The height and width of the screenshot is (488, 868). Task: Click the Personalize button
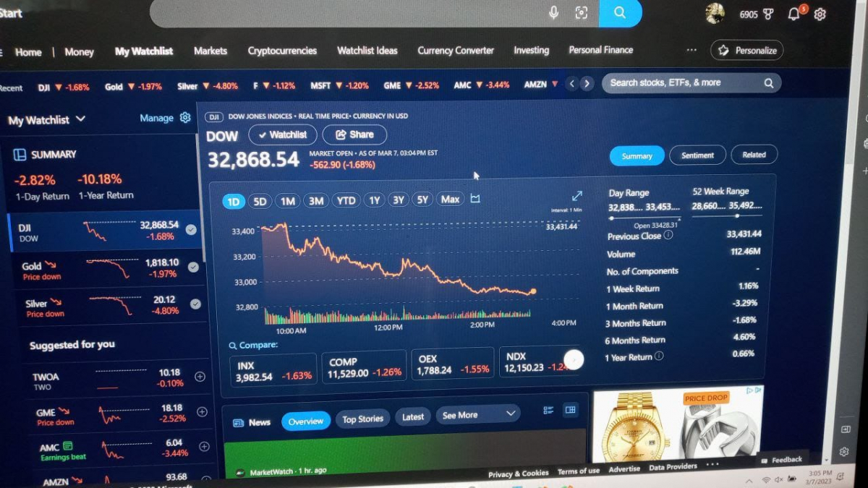(747, 51)
